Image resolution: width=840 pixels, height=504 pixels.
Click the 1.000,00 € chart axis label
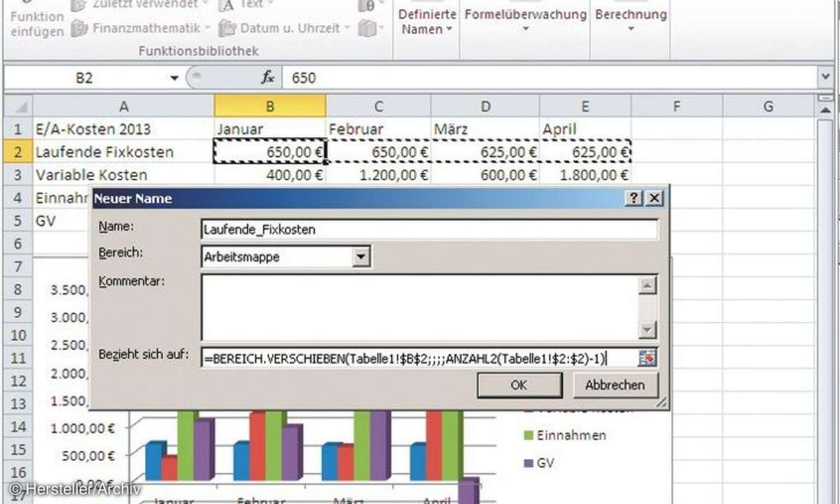tap(83, 428)
